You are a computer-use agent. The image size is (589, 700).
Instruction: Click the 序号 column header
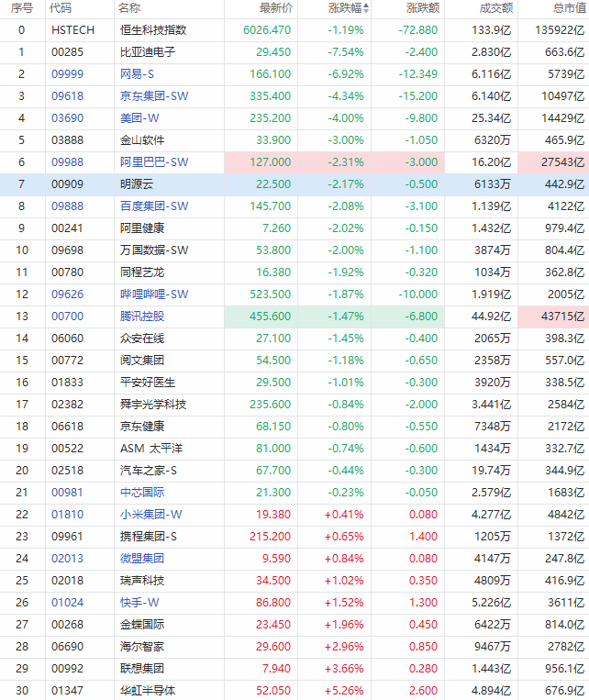[x=21, y=8]
